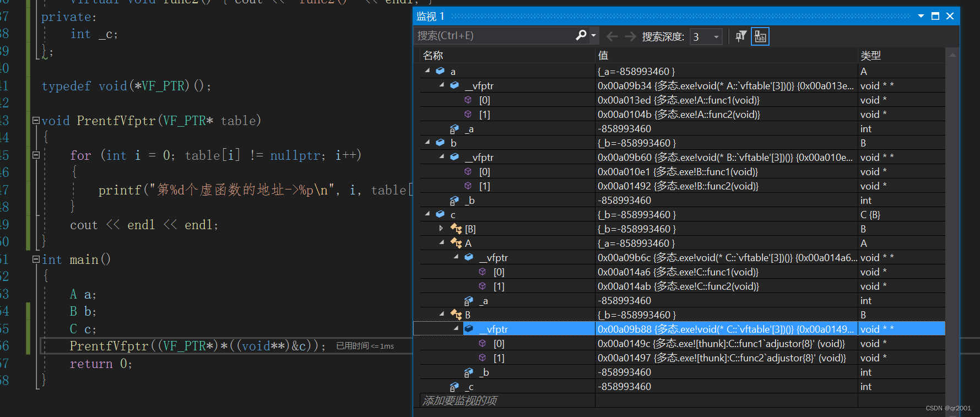Collapse the highlighted _vfptr node

[456, 329]
